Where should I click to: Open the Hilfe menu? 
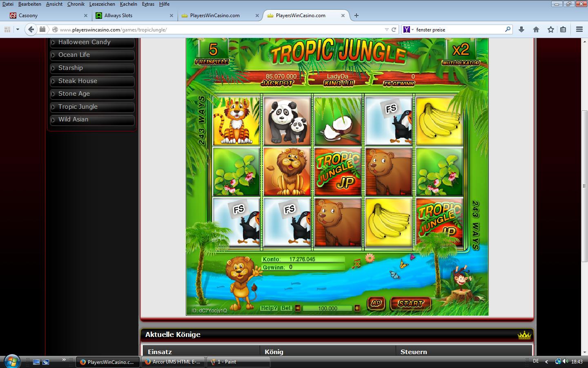click(165, 4)
